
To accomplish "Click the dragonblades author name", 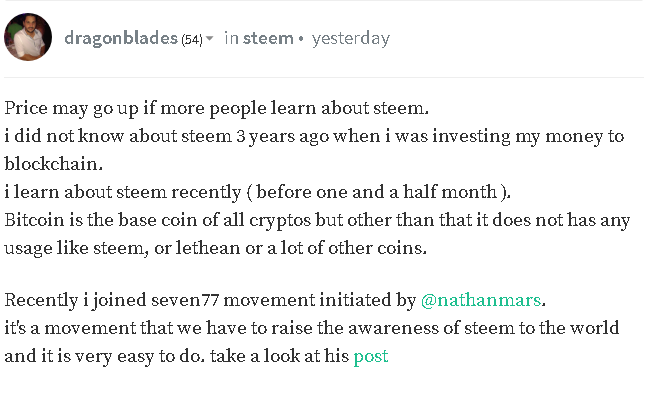I will [x=121, y=38].
